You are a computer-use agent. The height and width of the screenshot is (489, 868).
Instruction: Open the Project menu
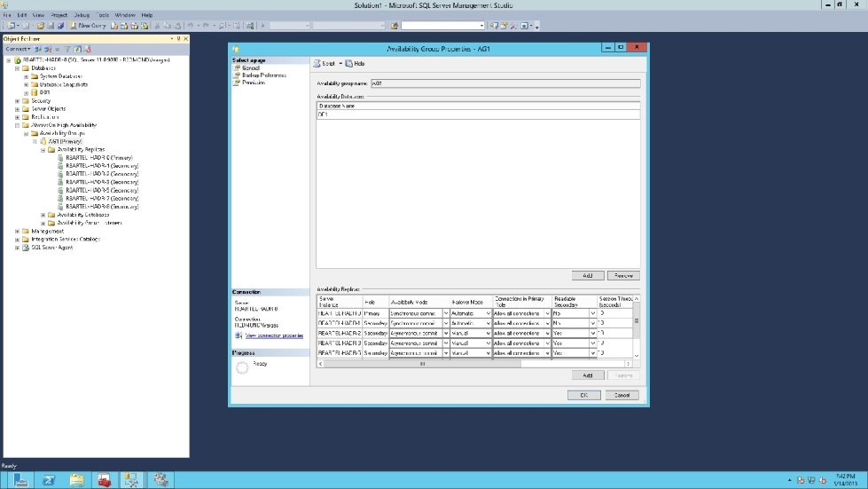pos(59,15)
